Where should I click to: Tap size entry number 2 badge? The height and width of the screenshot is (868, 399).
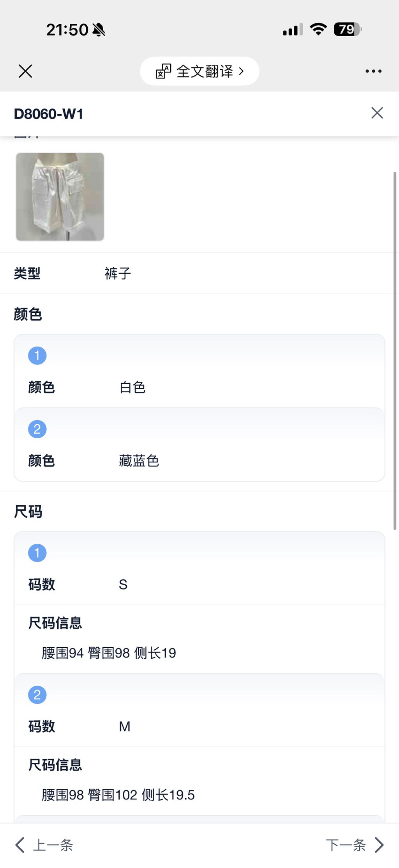[x=37, y=695]
